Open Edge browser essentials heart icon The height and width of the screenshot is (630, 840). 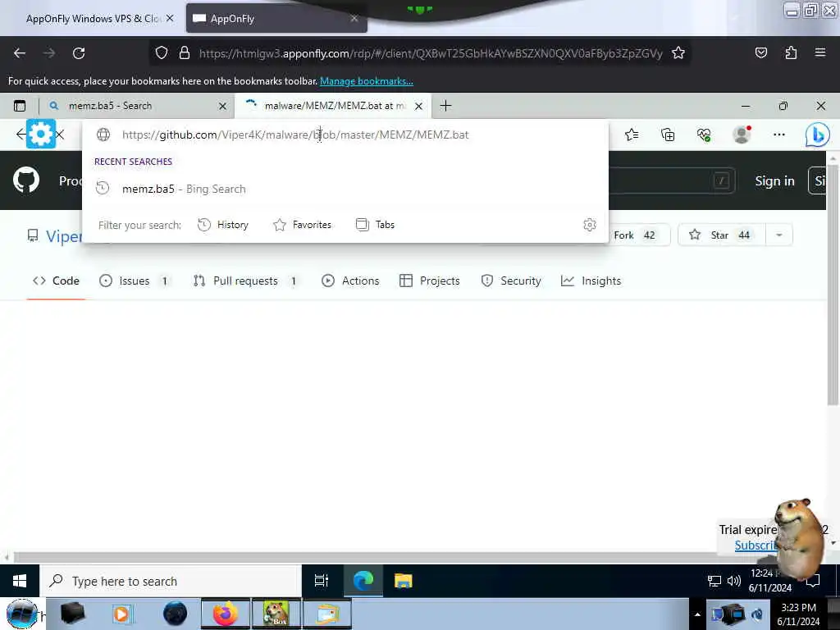(x=704, y=135)
